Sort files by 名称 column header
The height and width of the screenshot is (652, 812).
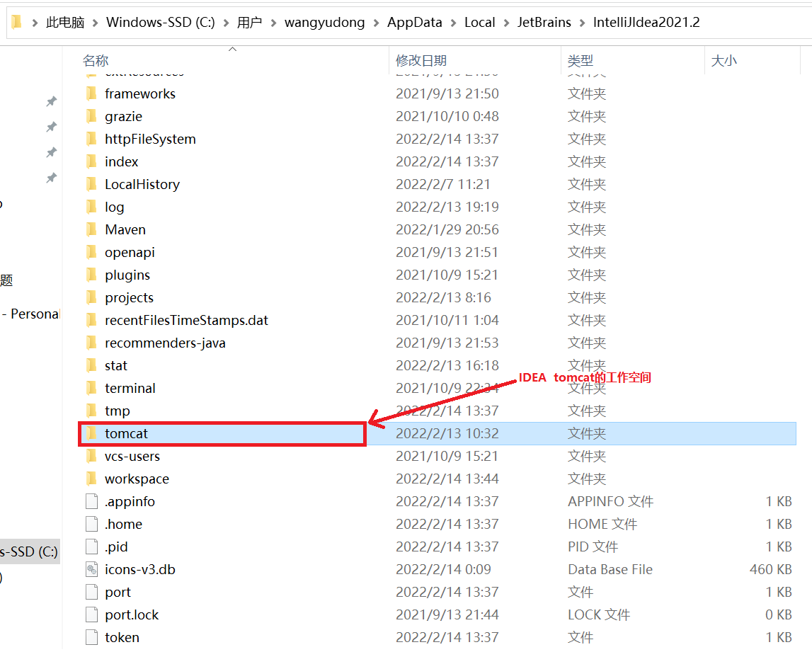click(96, 61)
